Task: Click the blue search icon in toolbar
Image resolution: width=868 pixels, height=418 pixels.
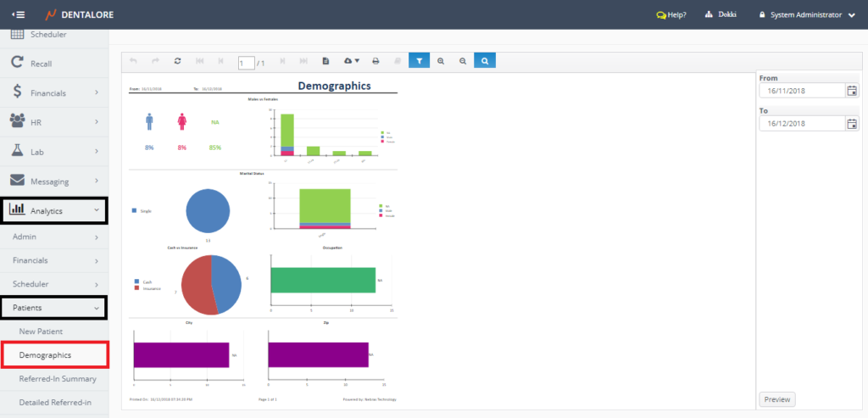Action: [485, 61]
